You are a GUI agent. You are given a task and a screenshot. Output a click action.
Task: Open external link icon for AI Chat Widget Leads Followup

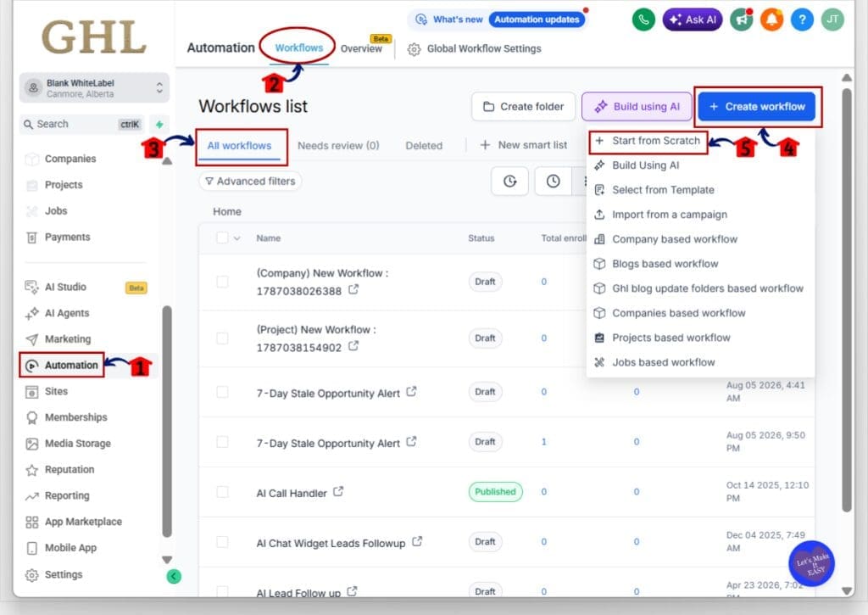click(x=417, y=541)
